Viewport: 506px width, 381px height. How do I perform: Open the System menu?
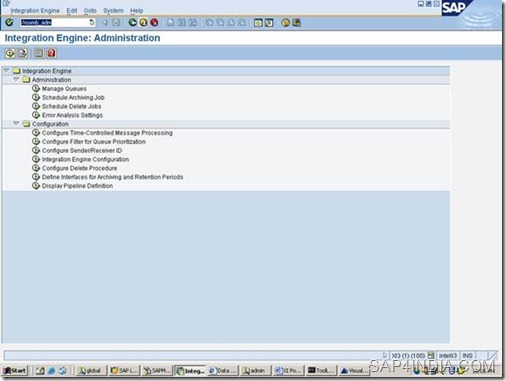coord(113,10)
